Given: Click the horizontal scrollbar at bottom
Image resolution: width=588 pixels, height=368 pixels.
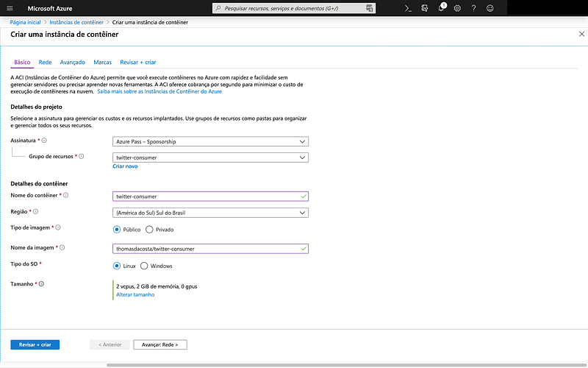Looking at the screenshot, I should click(x=347, y=364).
